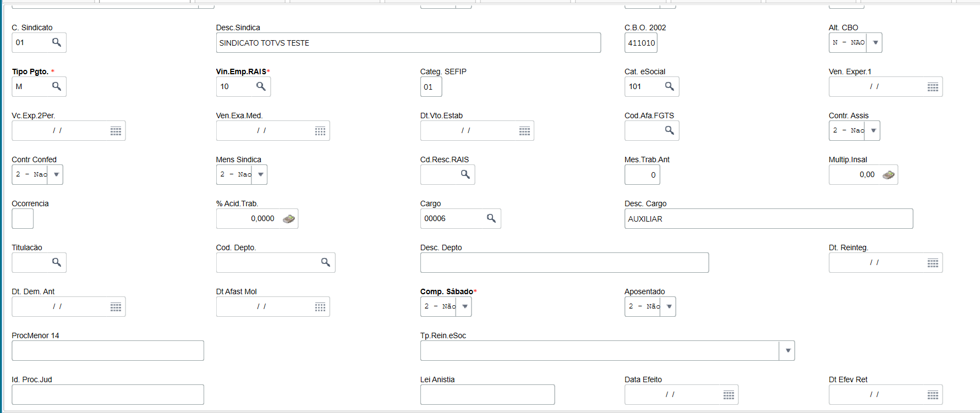Open the Ven. Exper.1 calendar picker

coord(933,87)
